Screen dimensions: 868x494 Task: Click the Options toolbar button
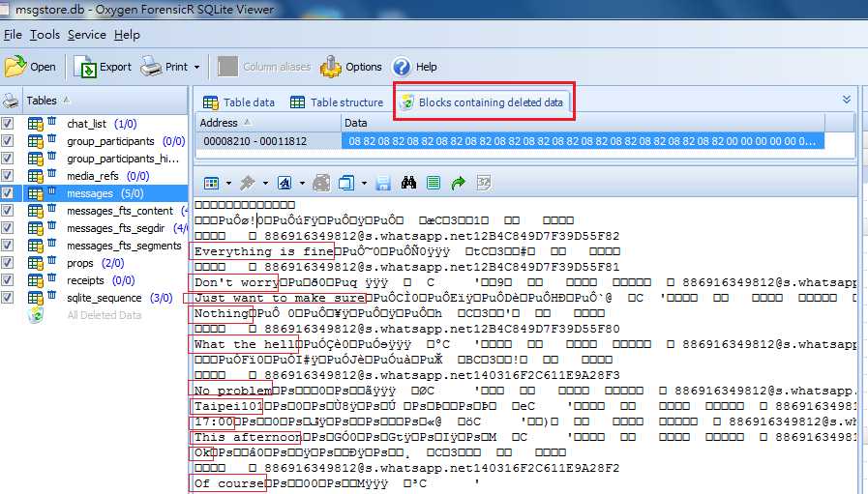[x=351, y=67]
